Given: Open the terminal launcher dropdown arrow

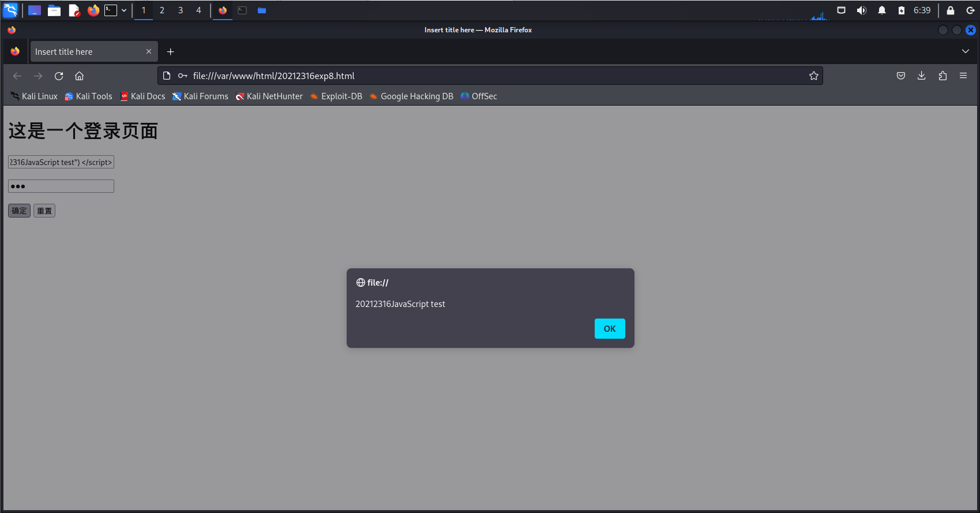Looking at the screenshot, I should coord(124,10).
